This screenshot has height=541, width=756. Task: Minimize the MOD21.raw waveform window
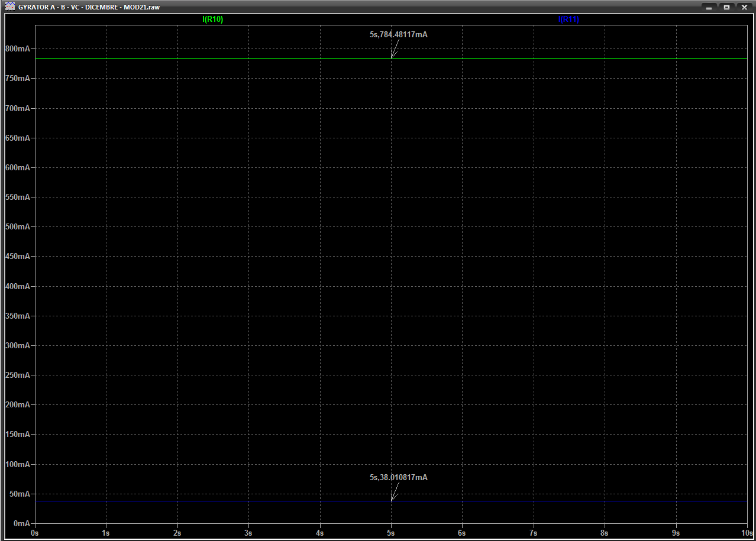(x=708, y=7)
